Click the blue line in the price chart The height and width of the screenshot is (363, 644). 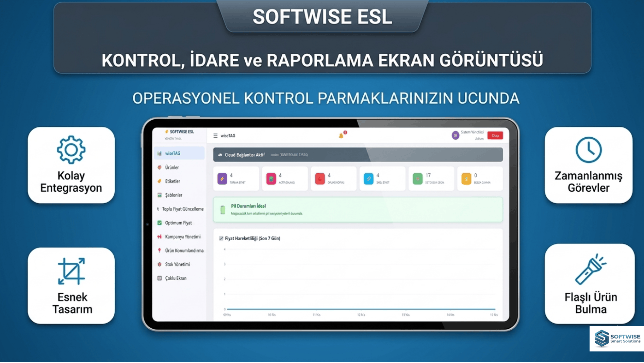coord(361,309)
